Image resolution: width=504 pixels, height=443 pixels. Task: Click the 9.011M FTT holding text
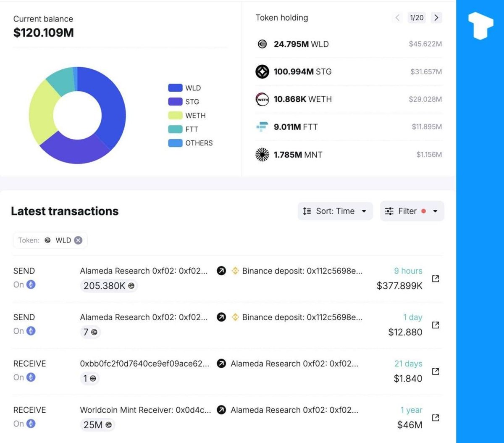tap(296, 127)
